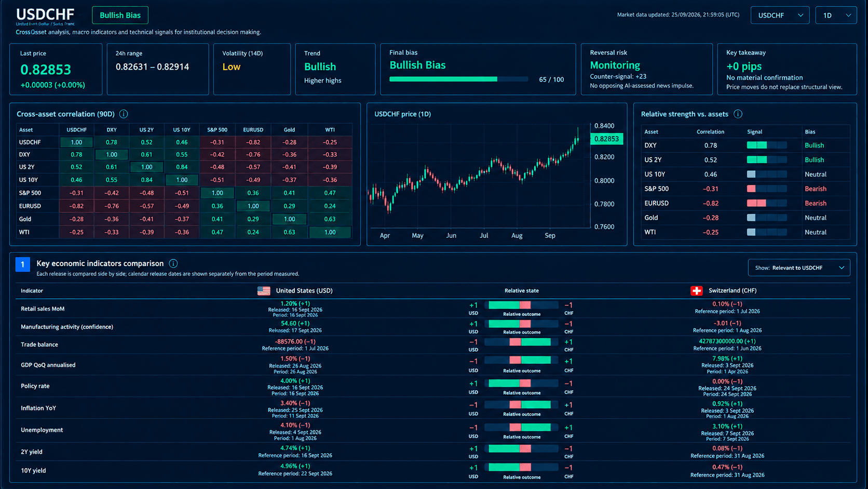Click the USDCHF–EURUSD −0.82 correlation cell
868x489 pixels.
(x=253, y=142)
